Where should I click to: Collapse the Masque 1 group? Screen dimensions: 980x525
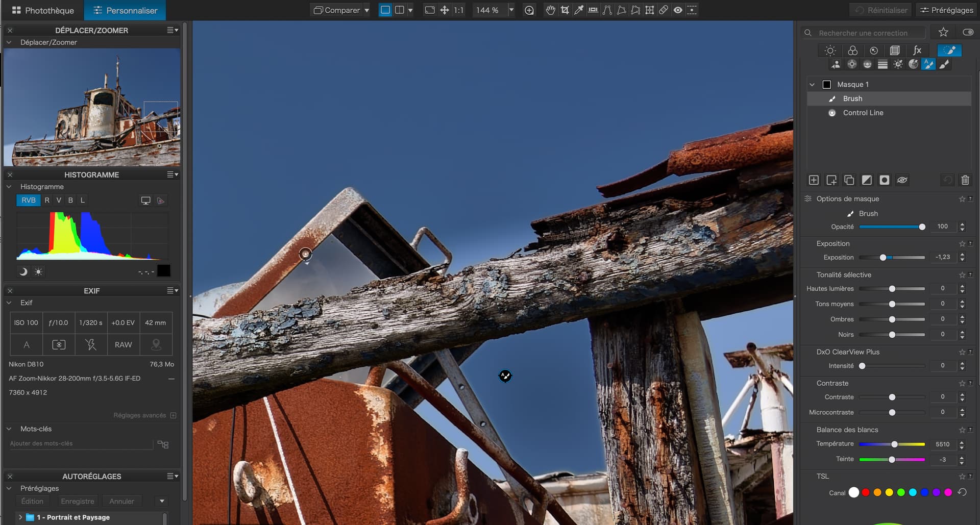tap(812, 85)
